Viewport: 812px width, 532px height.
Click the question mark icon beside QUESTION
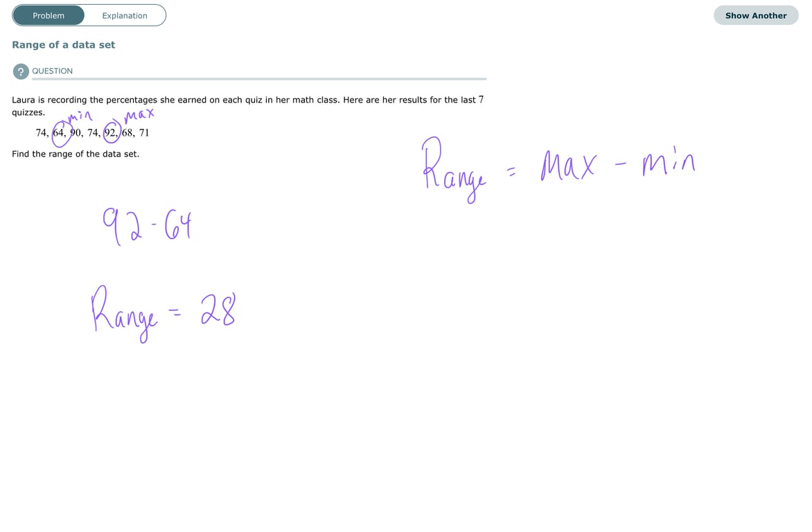click(x=21, y=71)
